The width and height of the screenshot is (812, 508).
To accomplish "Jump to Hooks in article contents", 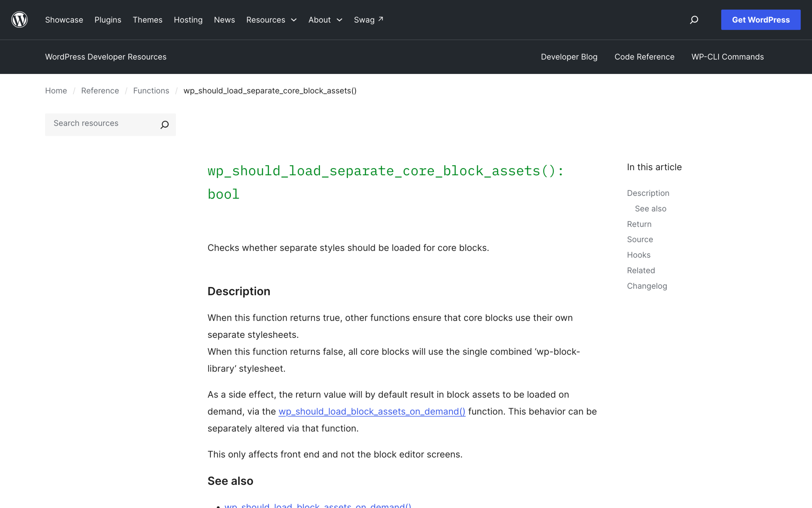I will 638,255.
